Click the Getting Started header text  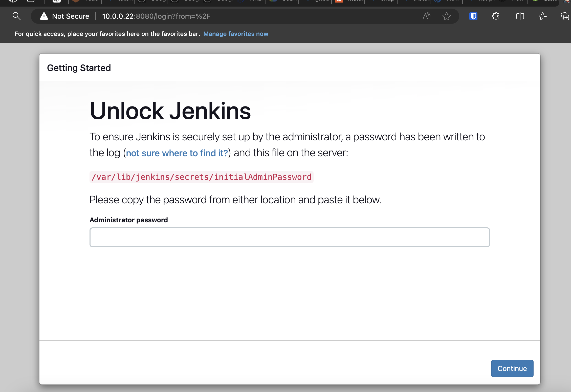(x=79, y=68)
